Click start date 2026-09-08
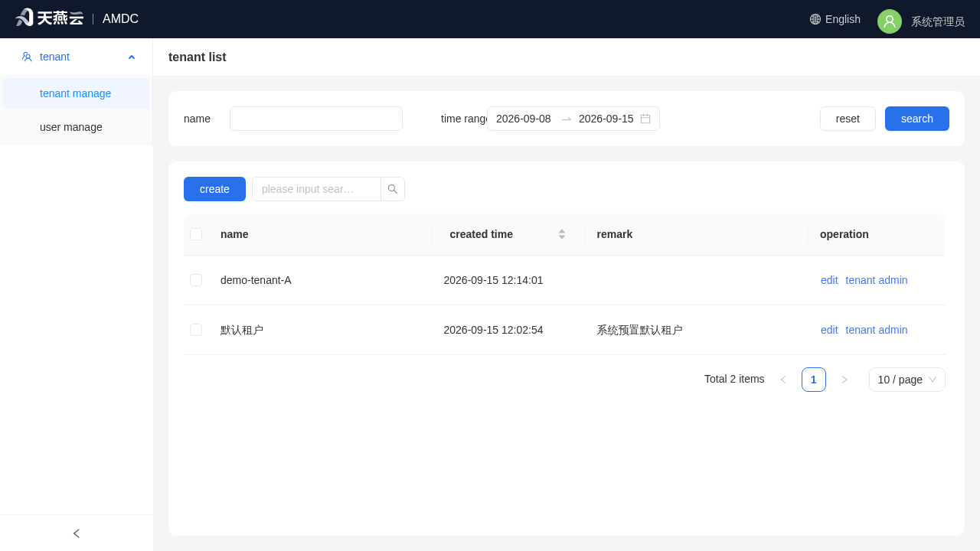Image resolution: width=980 pixels, height=551 pixels. pos(524,119)
